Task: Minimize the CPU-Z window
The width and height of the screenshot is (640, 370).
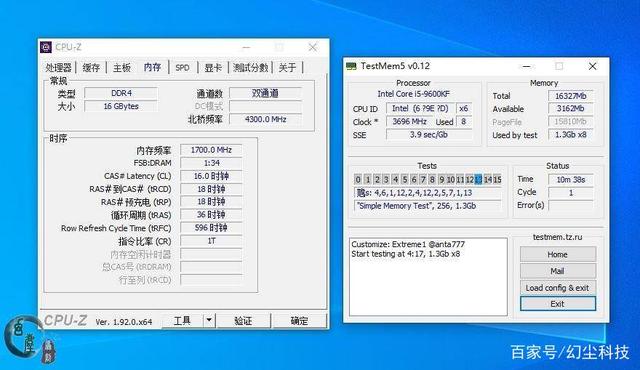Action: pyautogui.click(x=246, y=47)
